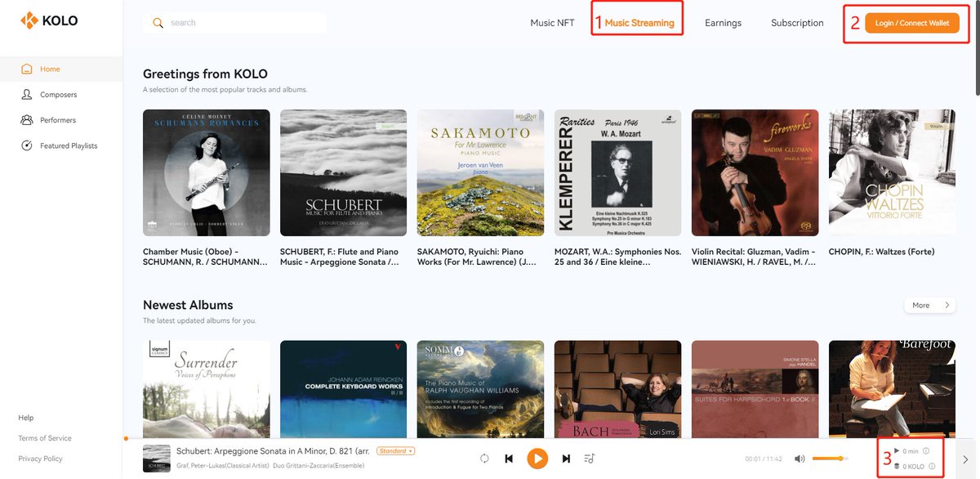Open the Help link
Viewport: 980px width, 479px height.
point(25,418)
